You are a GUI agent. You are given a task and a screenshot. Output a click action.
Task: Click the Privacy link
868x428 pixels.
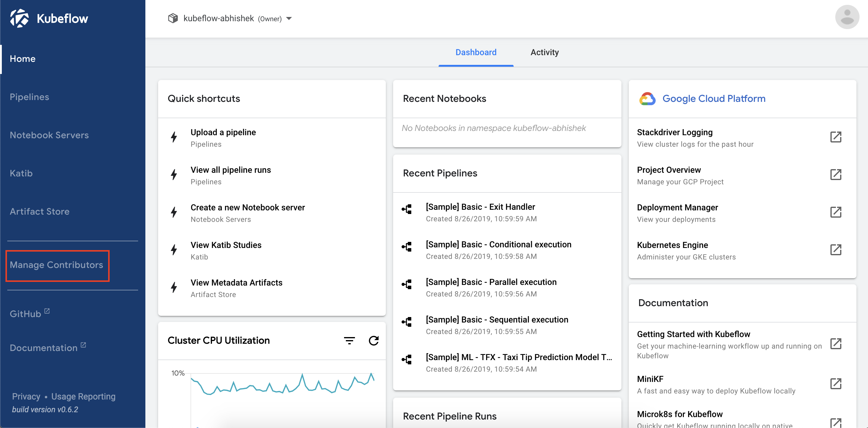point(26,396)
